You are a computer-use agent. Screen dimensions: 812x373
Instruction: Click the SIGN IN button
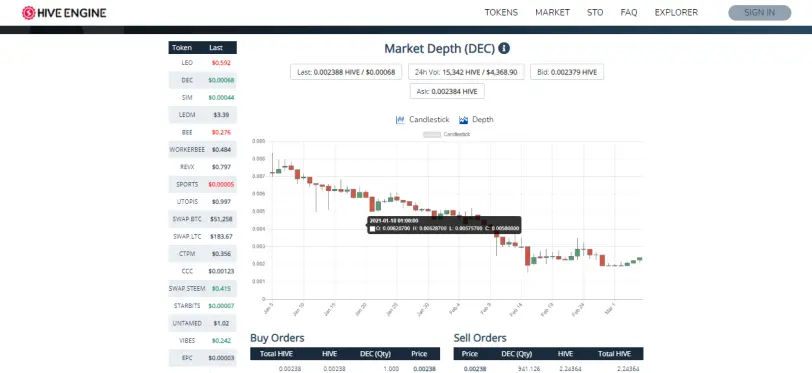tap(760, 13)
